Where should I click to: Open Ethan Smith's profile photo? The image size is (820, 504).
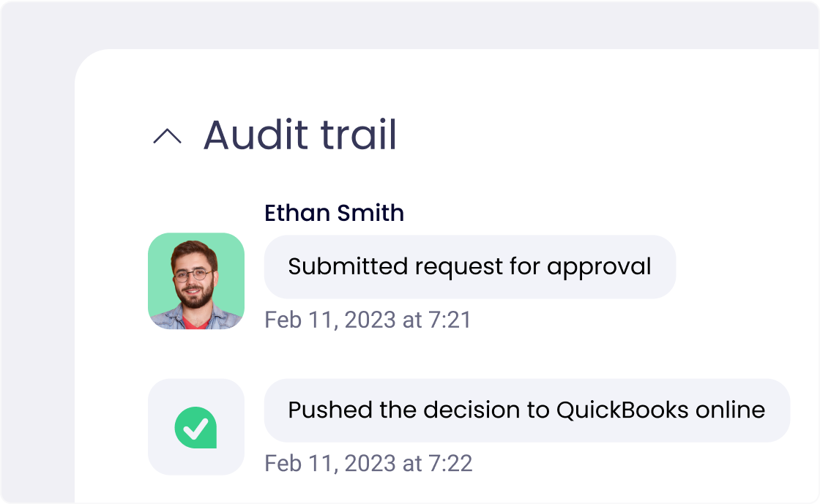coord(195,281)
